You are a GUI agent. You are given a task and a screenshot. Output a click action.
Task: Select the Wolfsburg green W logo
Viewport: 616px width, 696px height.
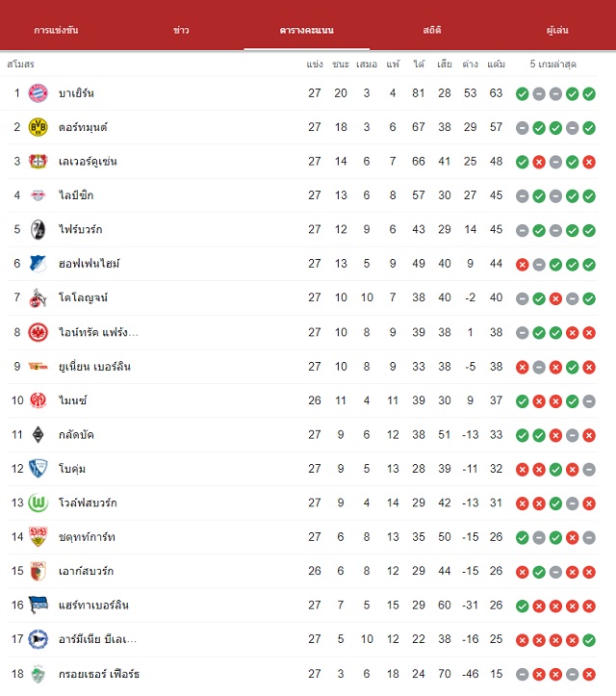coord(38,503)
